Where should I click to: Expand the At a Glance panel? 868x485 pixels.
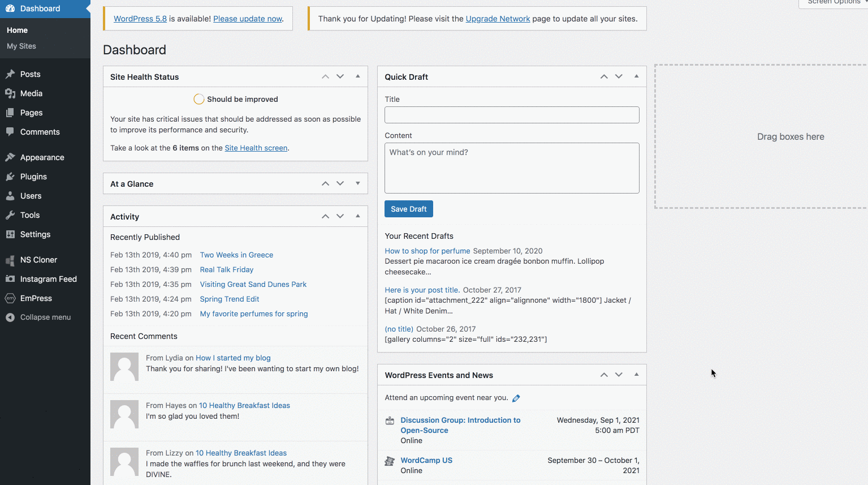tap(357, 183)
